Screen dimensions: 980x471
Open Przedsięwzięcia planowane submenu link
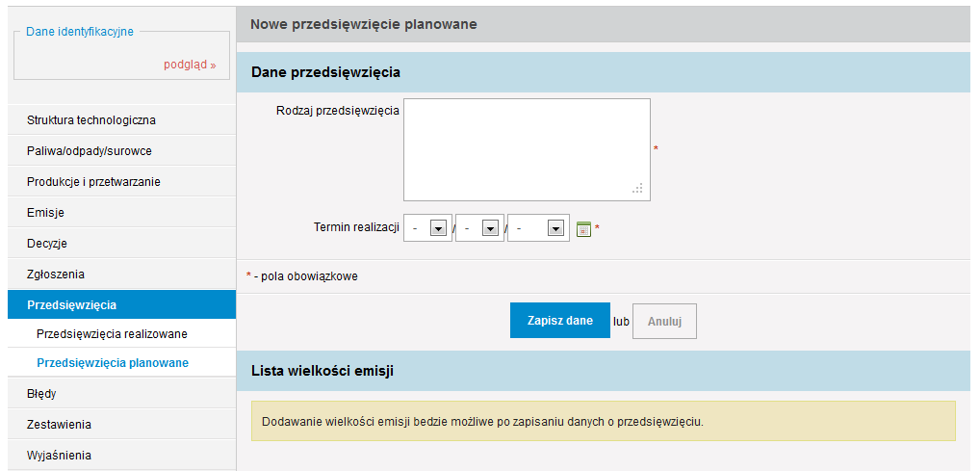[x=113, y=363]
